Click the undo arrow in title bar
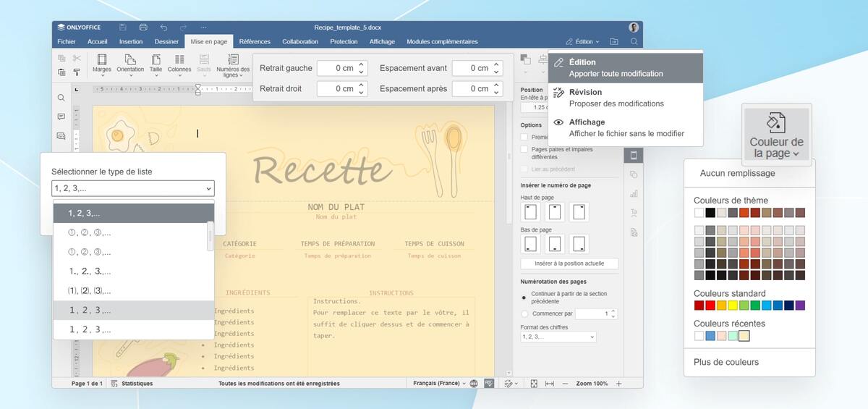Screen dimensions: 868x409 coord(163,27)
